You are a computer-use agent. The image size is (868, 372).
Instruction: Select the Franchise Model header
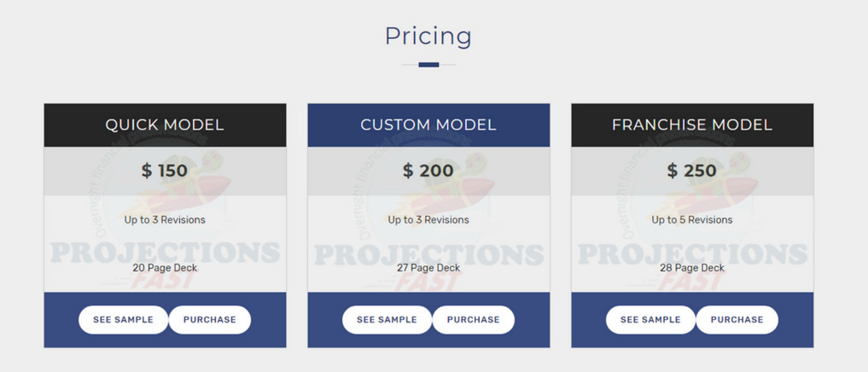click(x=692, y=125)
